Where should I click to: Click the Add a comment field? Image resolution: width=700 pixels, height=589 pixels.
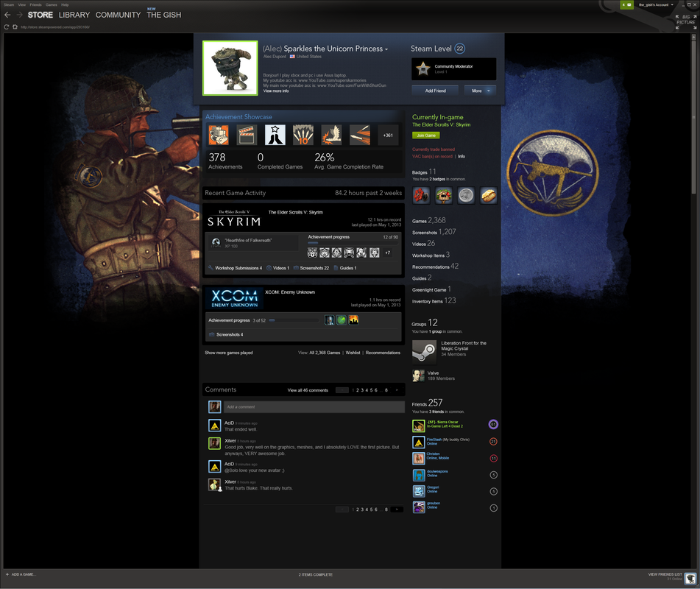(313, 407)
